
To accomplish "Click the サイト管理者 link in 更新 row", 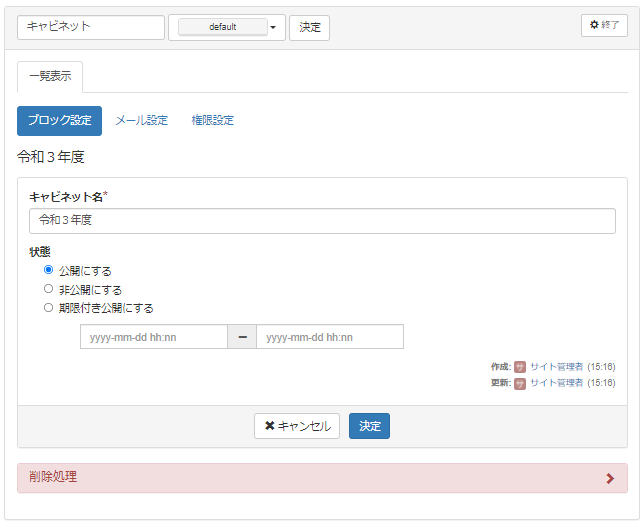I will coord(556,383).
